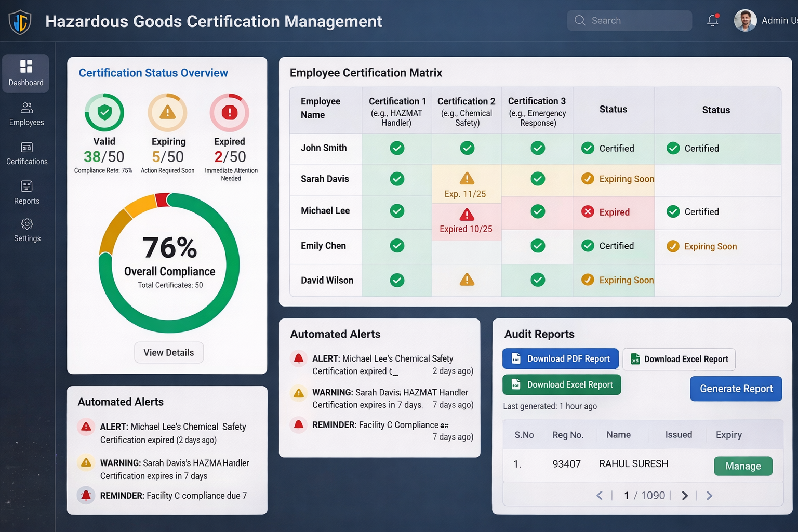Select the David Wilson employee name
The image size is (798, 532).
pyautogui.click(x=327, y=281)
